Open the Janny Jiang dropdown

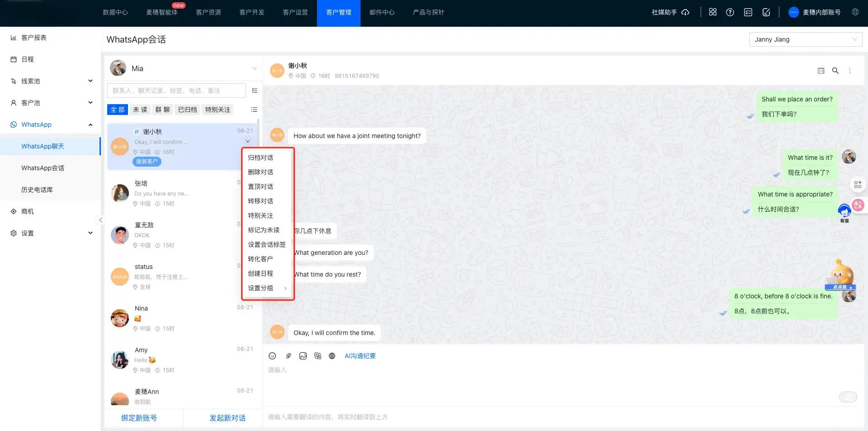coord(806,39)
